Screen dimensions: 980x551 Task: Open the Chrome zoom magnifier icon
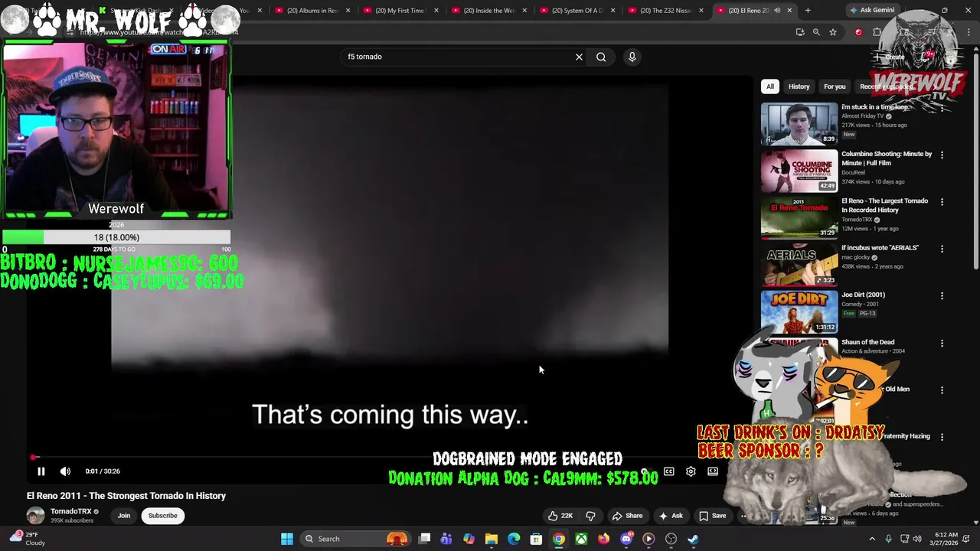pos(816,32)
